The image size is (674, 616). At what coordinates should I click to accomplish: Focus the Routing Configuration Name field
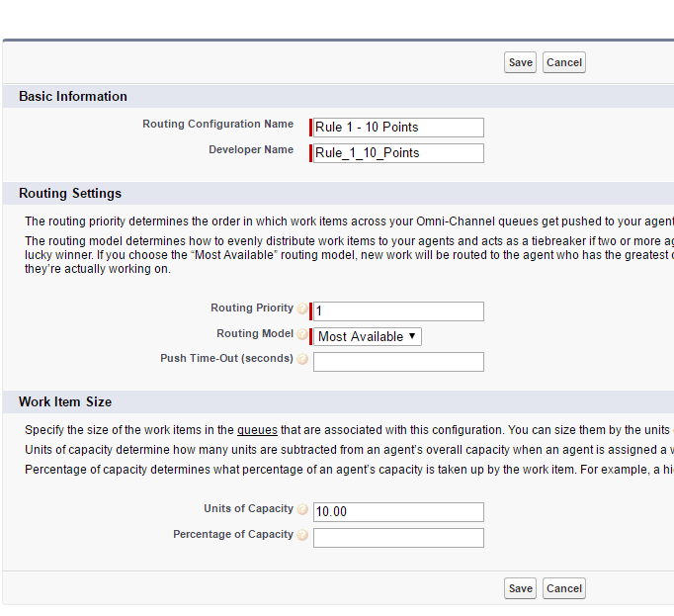(398, 128)
